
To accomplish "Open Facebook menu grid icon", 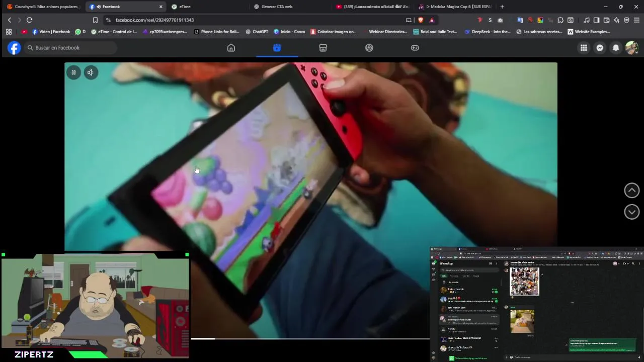I will [584, 48].
